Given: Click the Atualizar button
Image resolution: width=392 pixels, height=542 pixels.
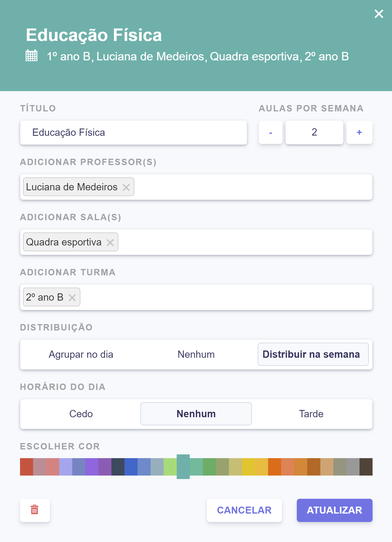Looking at the screenshot, I should click(334, 510).
